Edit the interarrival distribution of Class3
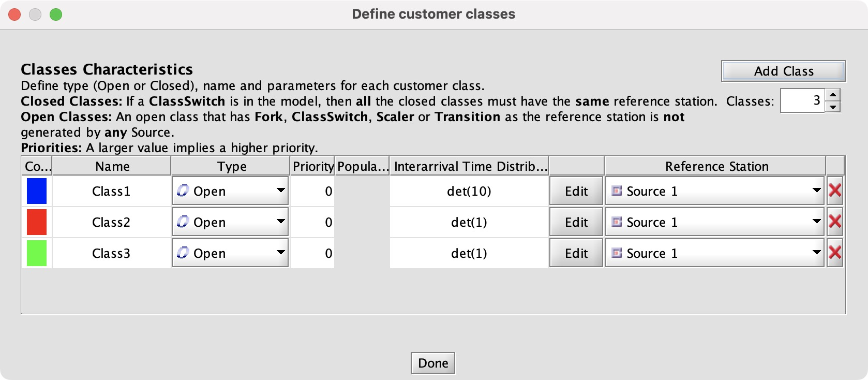868x380 pixels. point(576,253)
